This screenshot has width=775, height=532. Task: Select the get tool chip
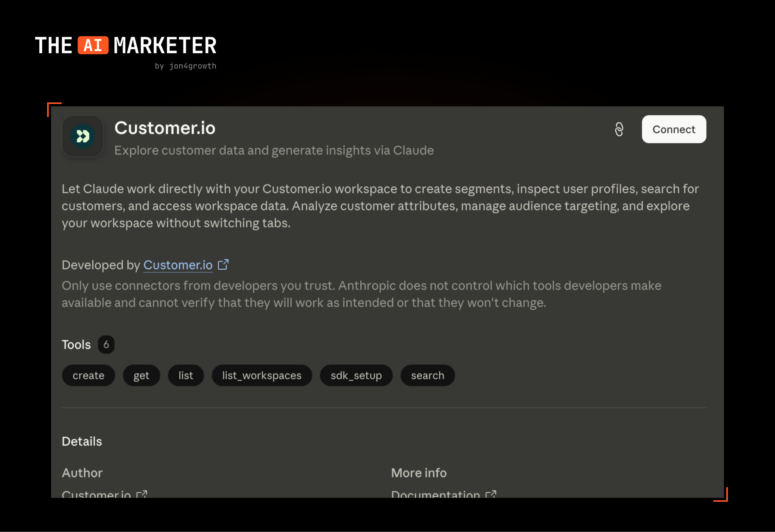tap(142, 375)
